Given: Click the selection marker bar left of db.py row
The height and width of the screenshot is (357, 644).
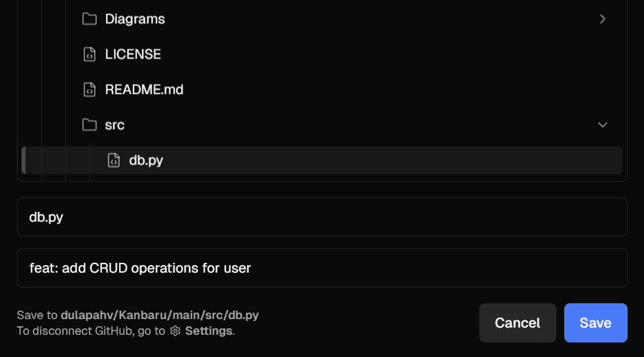Looking at the screenshot, I should click(x=24, y=160).
